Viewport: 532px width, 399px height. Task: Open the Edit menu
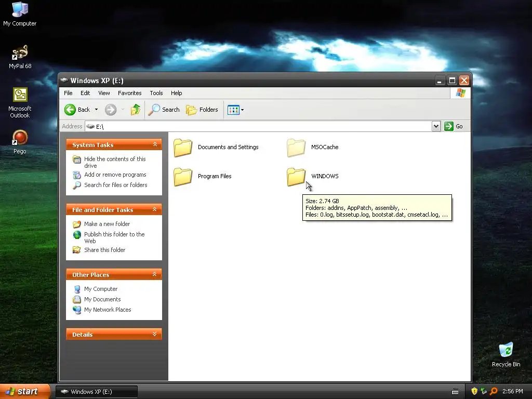85,93
